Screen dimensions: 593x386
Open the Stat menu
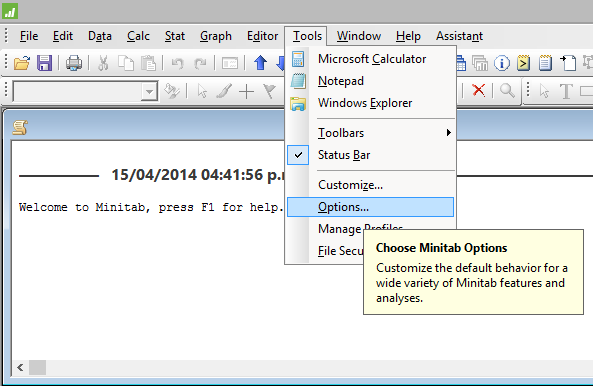[175, 36]
